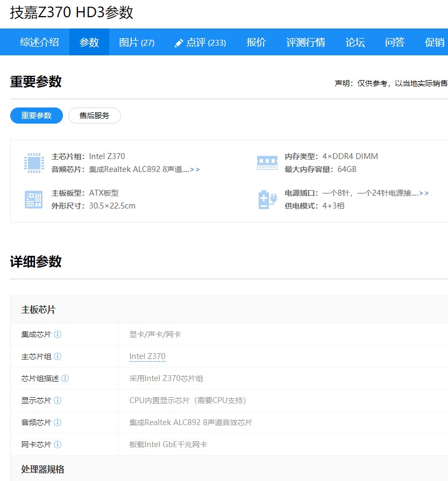Click the 网卡芯片 row label
This screenshot has height=481, width=448.
pos(36,444)
